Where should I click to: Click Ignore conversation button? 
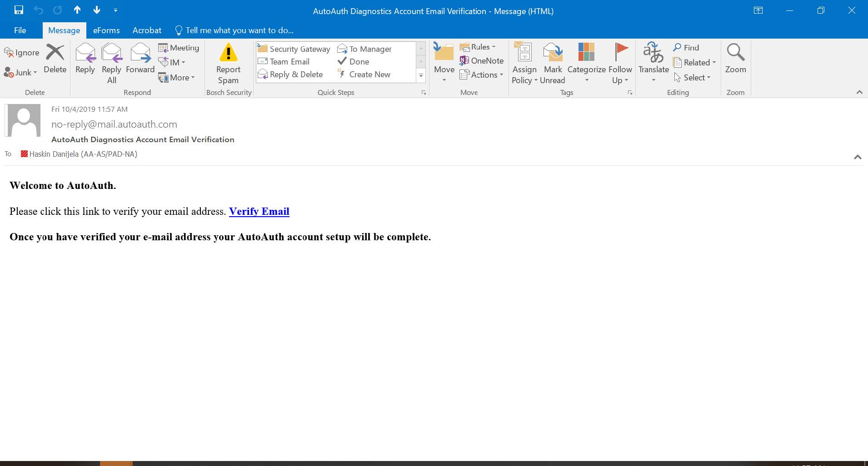pos(22,53)
